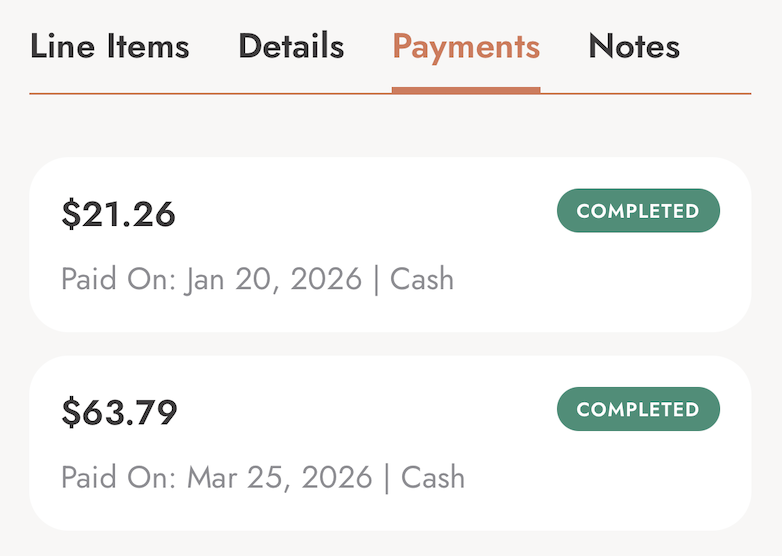Image resolution: width=782 pixels, height=556 pixels.
Task: Click "Paid On:" label in first payment
Action: [118, 279]
